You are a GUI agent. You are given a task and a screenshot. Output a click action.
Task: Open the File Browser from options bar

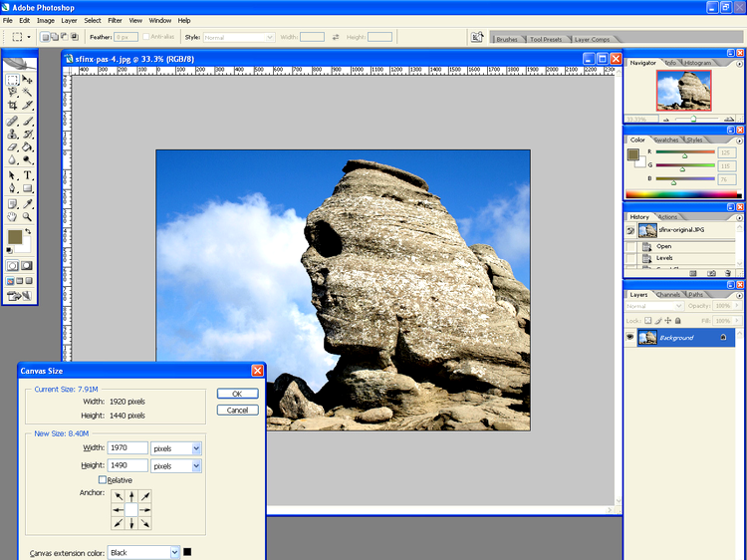click(x=477, y=37)
